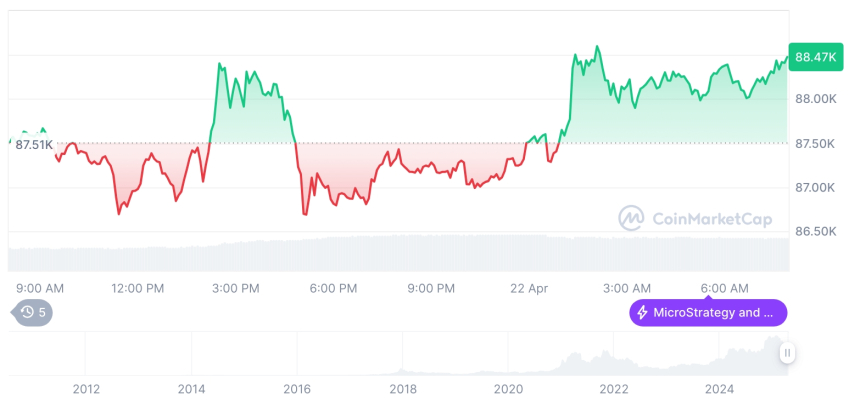Click the green 88.47K current price label

click(x=814, y=57)
